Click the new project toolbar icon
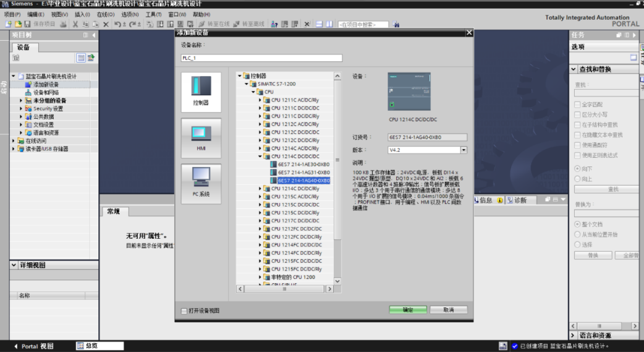Viewport: 644px width, 352px height. coord(8,24)
